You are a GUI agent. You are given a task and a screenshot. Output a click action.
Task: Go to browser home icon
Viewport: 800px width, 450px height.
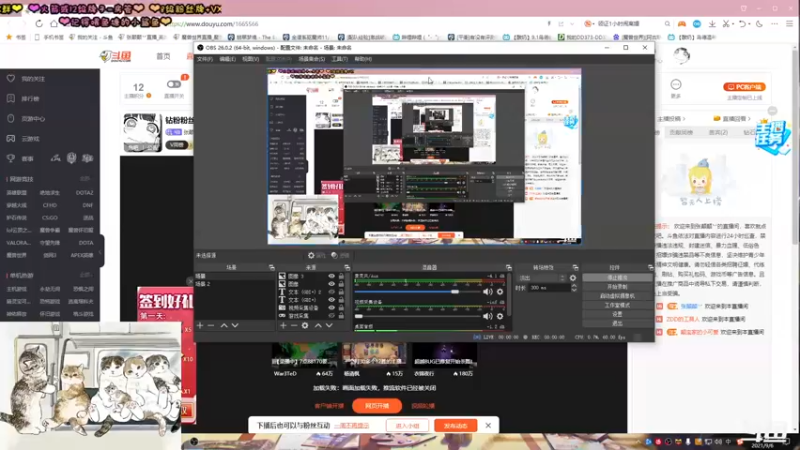[x=54, y=23]
